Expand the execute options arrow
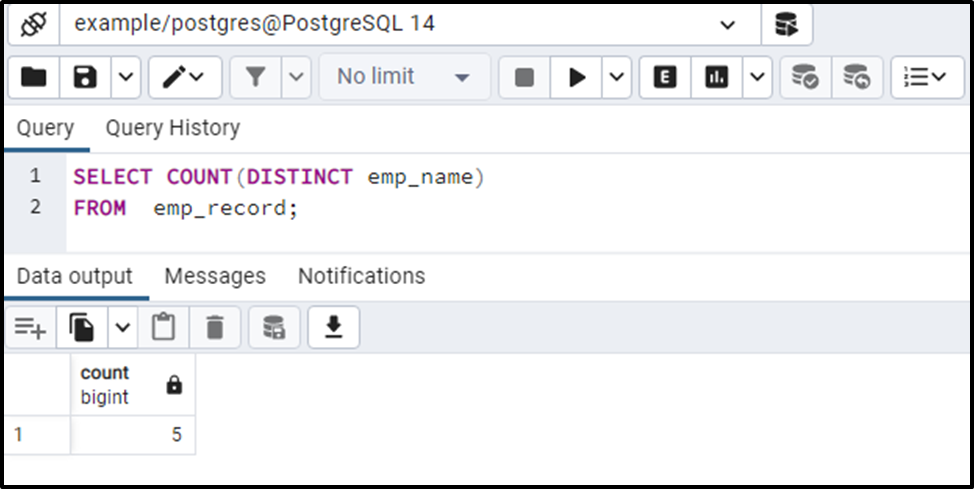The image size is (974, 489). tap(616, 77)
